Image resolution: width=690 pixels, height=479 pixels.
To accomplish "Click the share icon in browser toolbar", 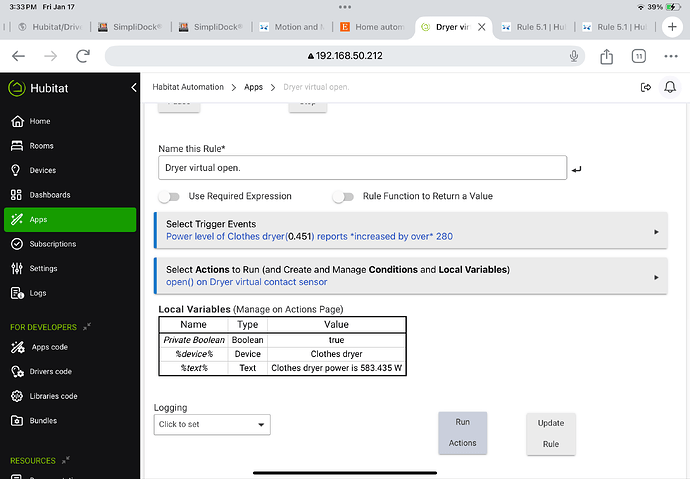I will [606, 56].
